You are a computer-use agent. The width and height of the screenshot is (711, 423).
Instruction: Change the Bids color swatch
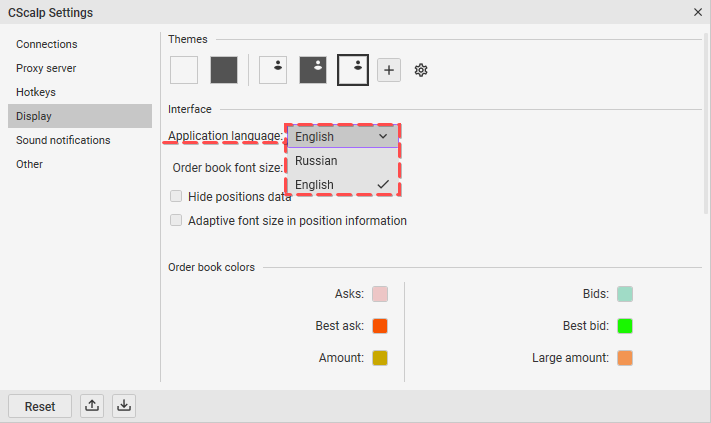point(625,294)
